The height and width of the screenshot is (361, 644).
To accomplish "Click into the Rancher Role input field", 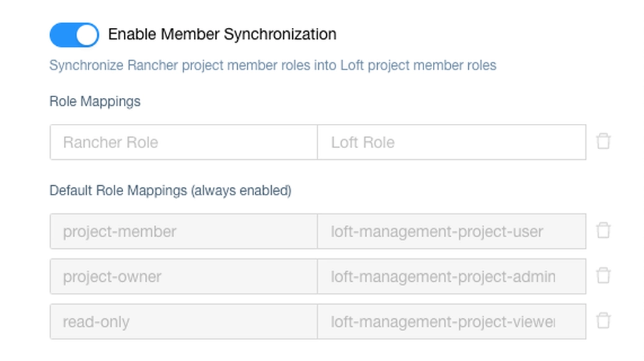I will tap(183, 142).
